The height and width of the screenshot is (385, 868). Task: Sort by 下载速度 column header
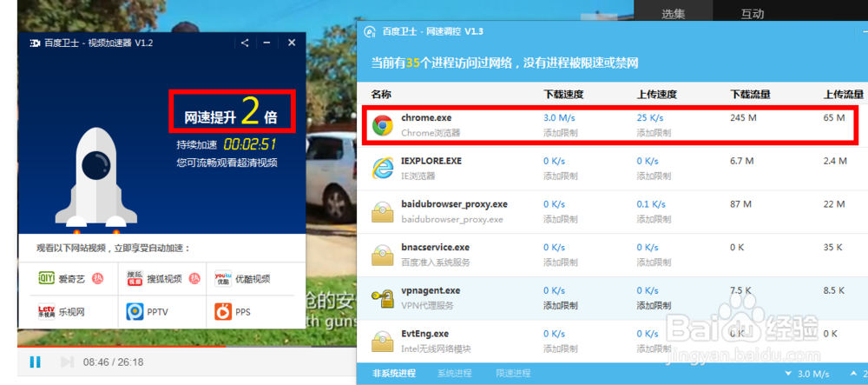pos(563,95)
